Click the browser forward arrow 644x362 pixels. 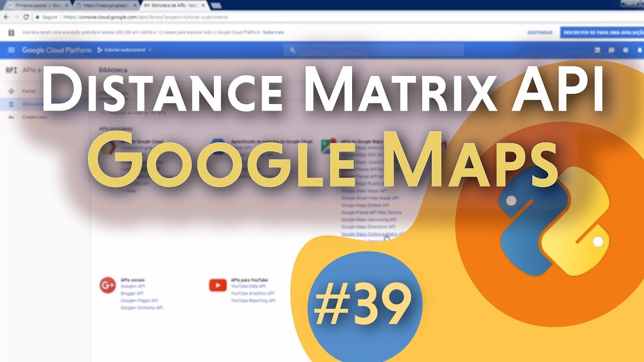[16, 17]
